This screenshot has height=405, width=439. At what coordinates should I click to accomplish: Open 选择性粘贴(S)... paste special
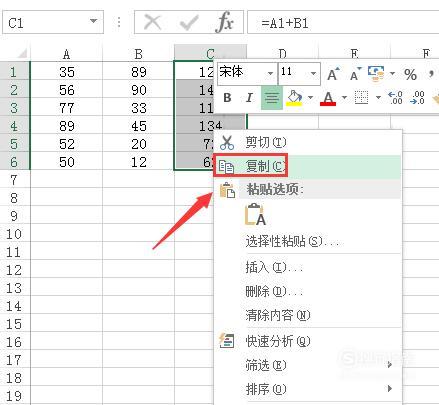[x=308, y=241]
